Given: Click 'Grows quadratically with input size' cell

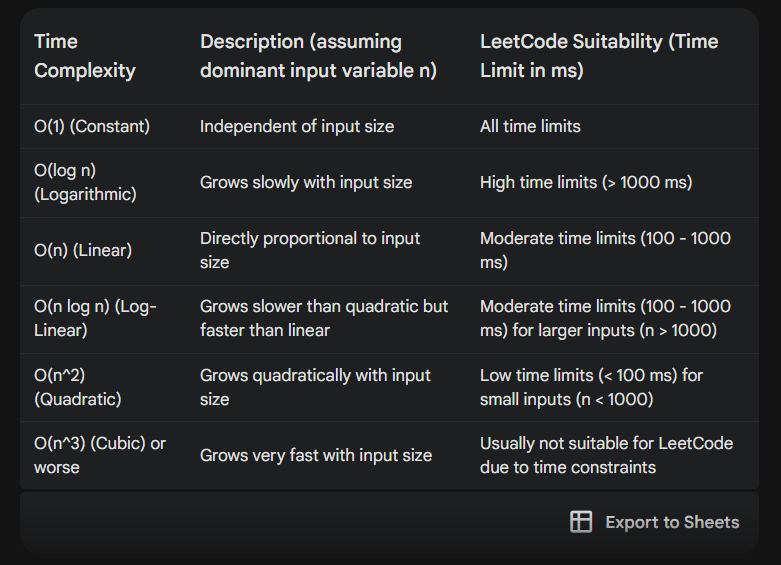Looking at the screenshot, I should pos(315,387).
